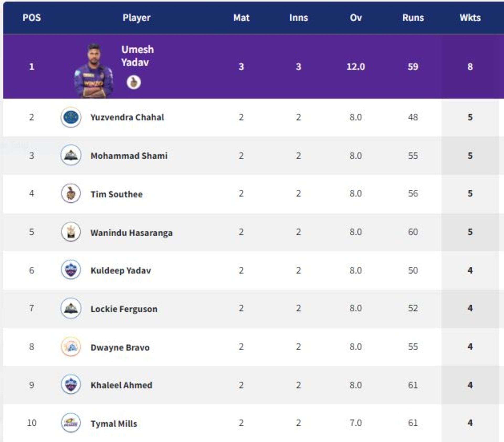Image resolution: width=504 pixels, height=442 pixels.
Task: Sort table by the Runs column header
Action: pos(413,18)
